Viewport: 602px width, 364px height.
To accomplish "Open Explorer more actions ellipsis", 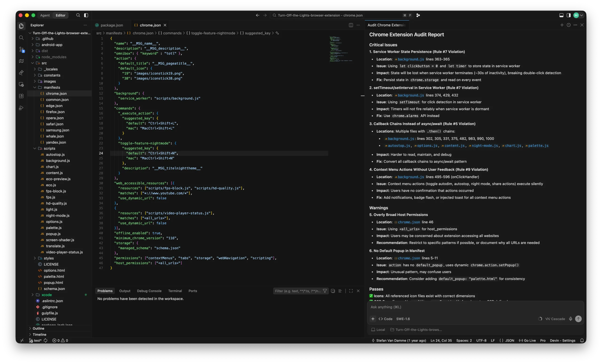I will pyautogui.click(x=85, y=25).
